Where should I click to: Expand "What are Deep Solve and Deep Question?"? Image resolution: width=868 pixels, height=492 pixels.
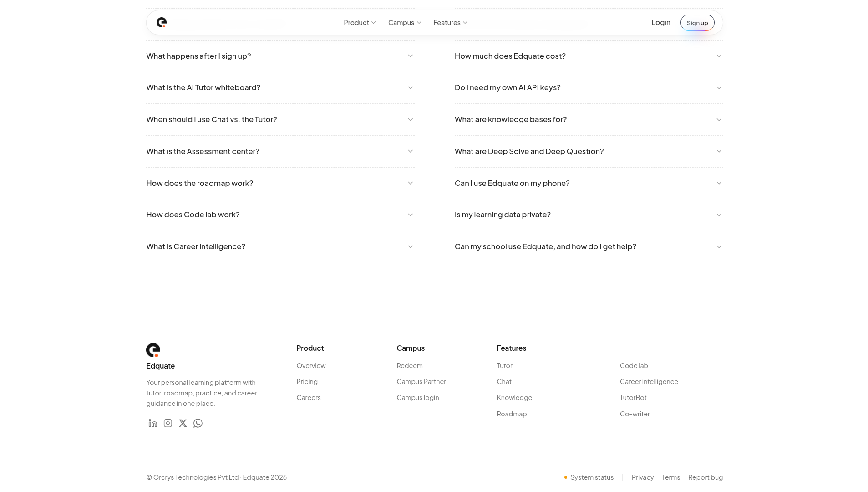tap(589, 151)
